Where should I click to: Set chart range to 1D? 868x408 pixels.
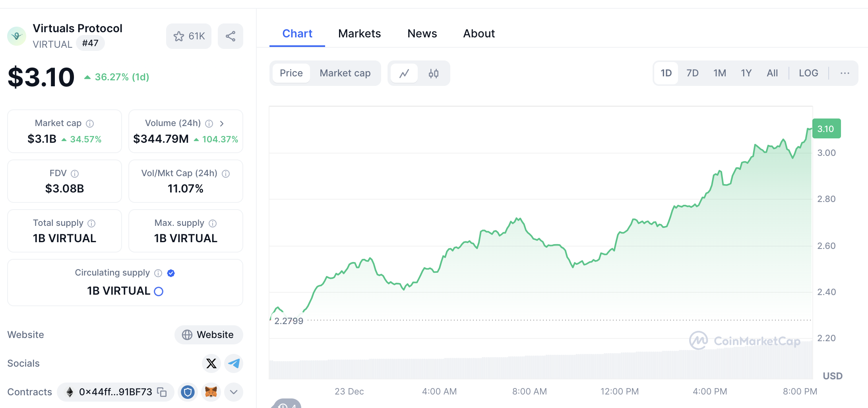(x=666, y=73)
